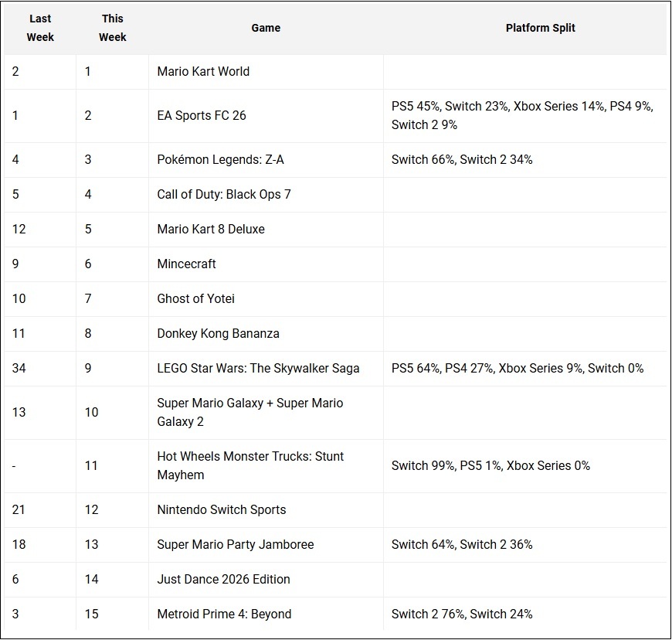
Task: Click LEGO Star Wars: The Skywalker Saga
Action: [x=258, y=368]
